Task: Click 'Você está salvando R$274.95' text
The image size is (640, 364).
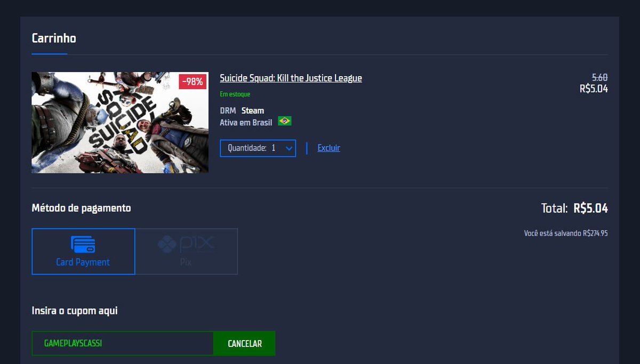Action: pyautogui.click(x=566, y=233)
